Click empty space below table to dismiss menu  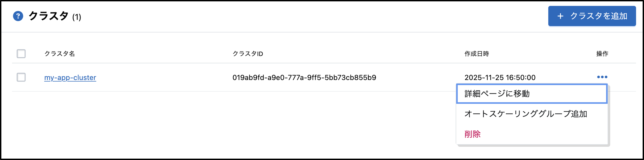tap(225, 125)
